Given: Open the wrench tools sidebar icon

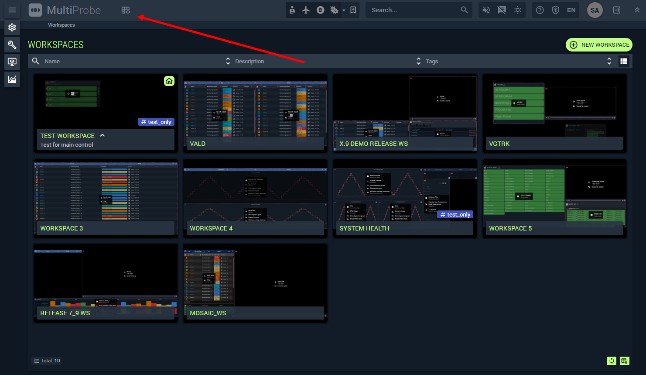Looking at the screenshot, I should (x=12, y=45).
